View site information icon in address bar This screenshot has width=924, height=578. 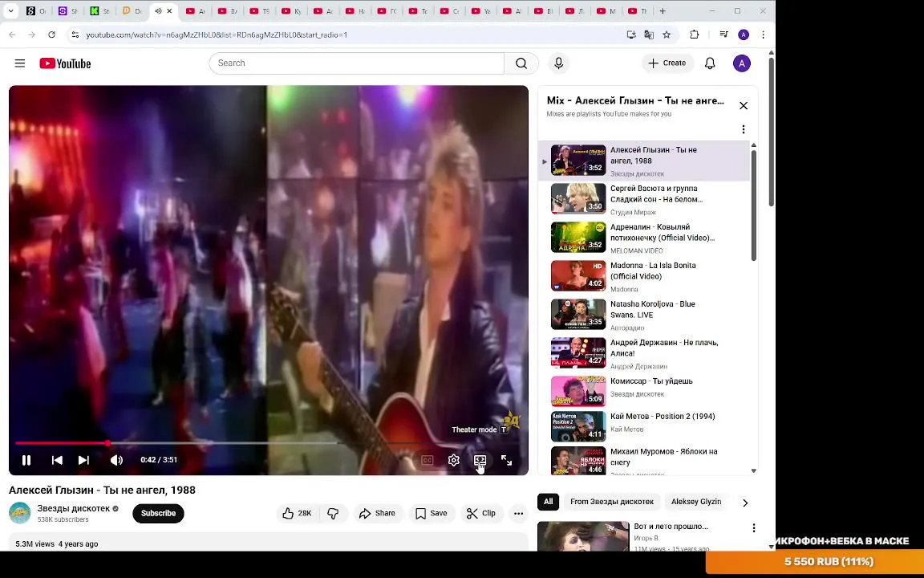(75, 35)
